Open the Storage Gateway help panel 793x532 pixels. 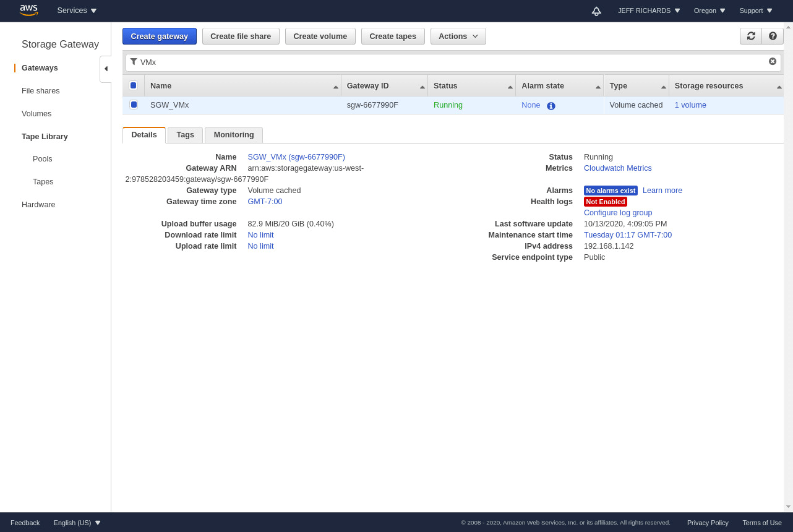(772, 36)
